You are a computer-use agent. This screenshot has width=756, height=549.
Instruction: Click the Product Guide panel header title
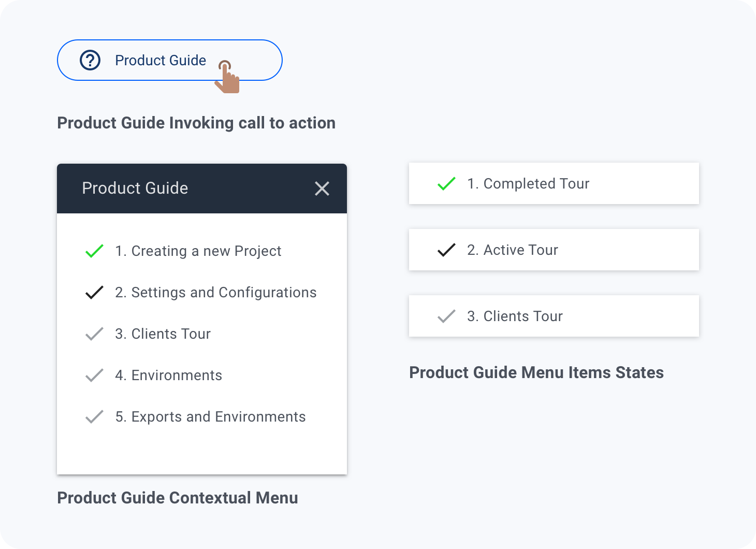(x=135, y=188)
